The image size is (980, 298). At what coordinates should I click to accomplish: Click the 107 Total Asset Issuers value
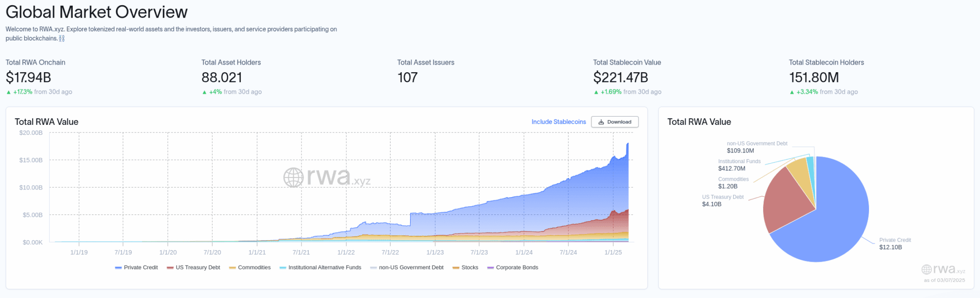[x=407, y=77]
